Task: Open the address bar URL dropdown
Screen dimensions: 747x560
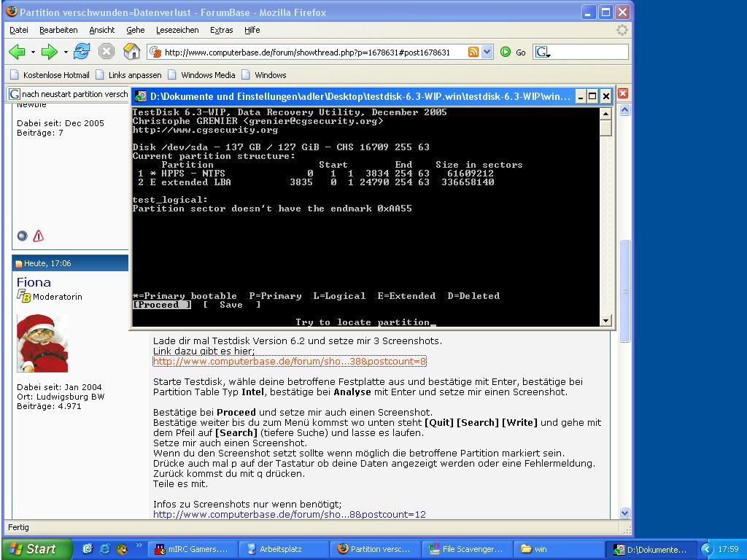Action: coord(487,52)
